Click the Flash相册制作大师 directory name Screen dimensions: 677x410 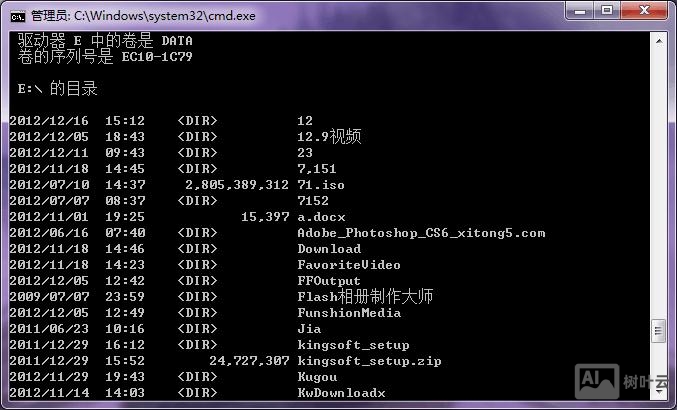pos(365,297)
